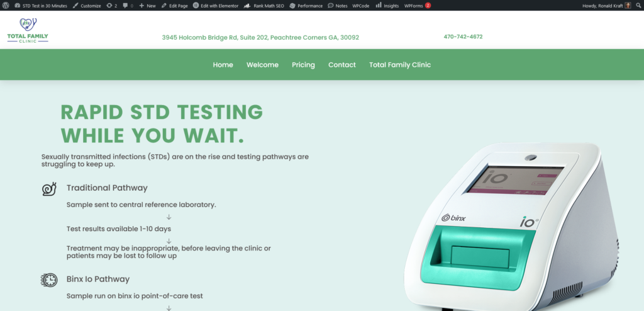Go to Home in navigation bar
The height and width of the screenshot is (311, 644).
point(223,65)
